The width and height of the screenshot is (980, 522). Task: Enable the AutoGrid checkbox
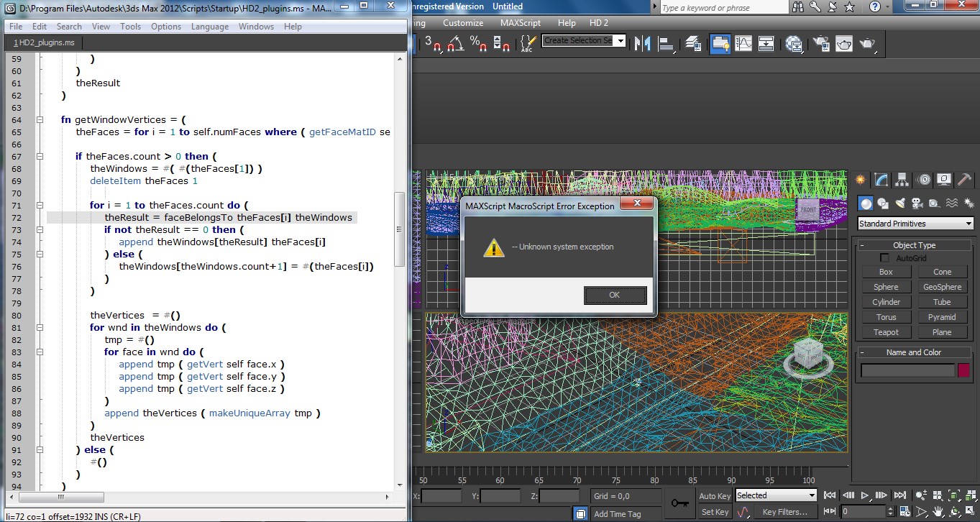point(884,258)
